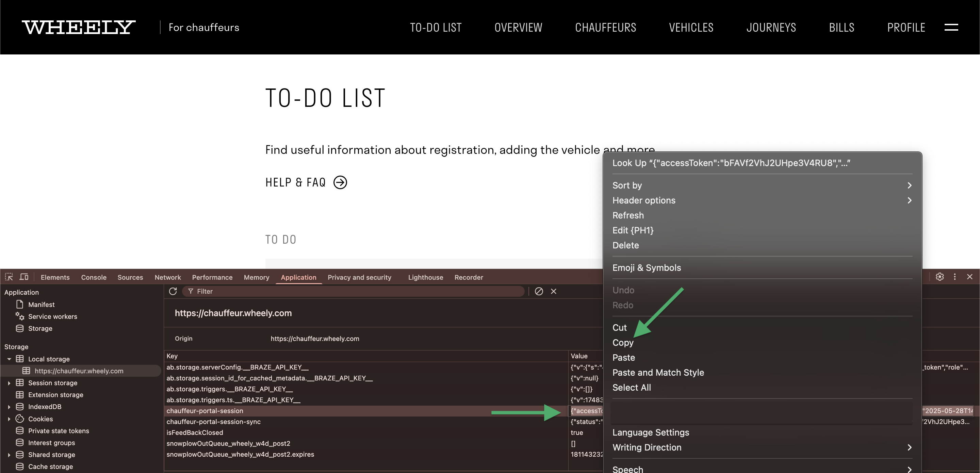Go to OVERVIEW in the Wheely nav
This screenshot has height=473, width=980.
pyautogui.click(x=518, y=28)
